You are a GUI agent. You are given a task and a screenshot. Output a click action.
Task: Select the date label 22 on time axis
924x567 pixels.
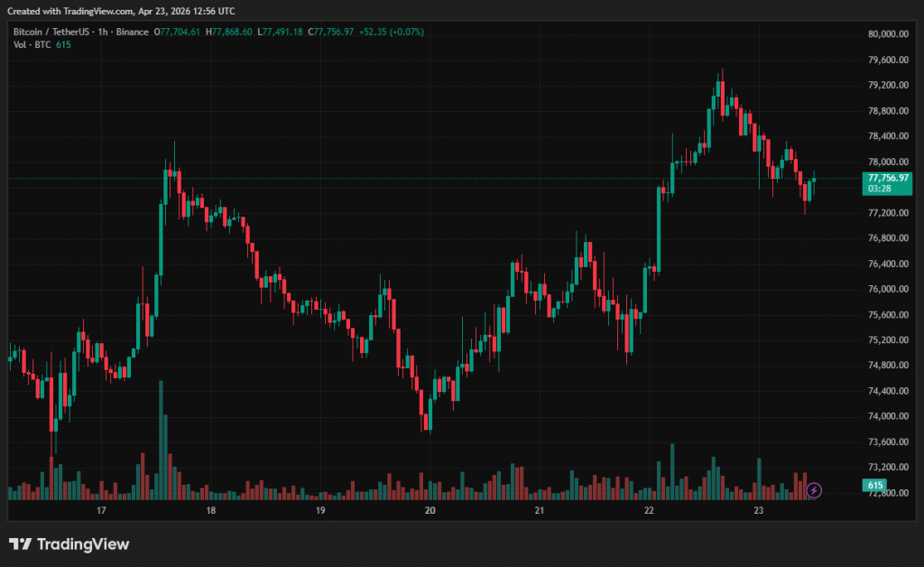click(x=649, y=510)
